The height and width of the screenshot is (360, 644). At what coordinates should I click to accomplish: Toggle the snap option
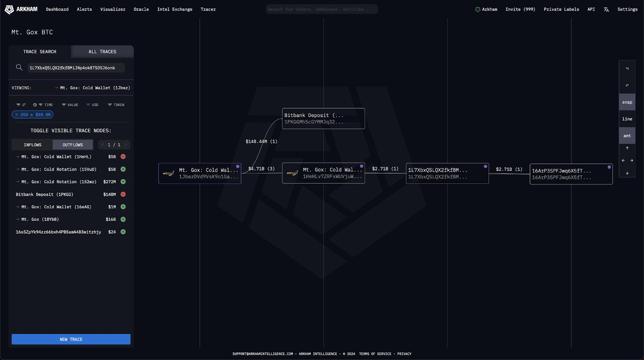coord(627,102)
